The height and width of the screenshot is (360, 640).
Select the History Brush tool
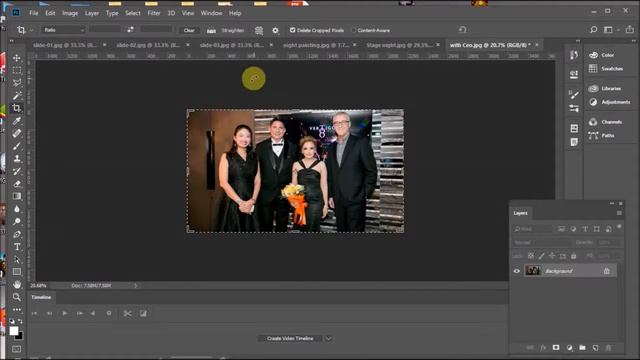pos(17,171)
